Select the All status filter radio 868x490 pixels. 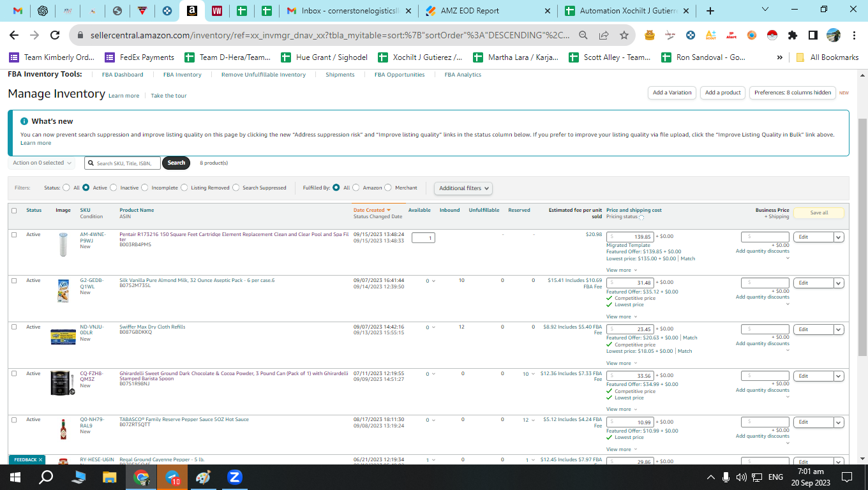point(66,188)
